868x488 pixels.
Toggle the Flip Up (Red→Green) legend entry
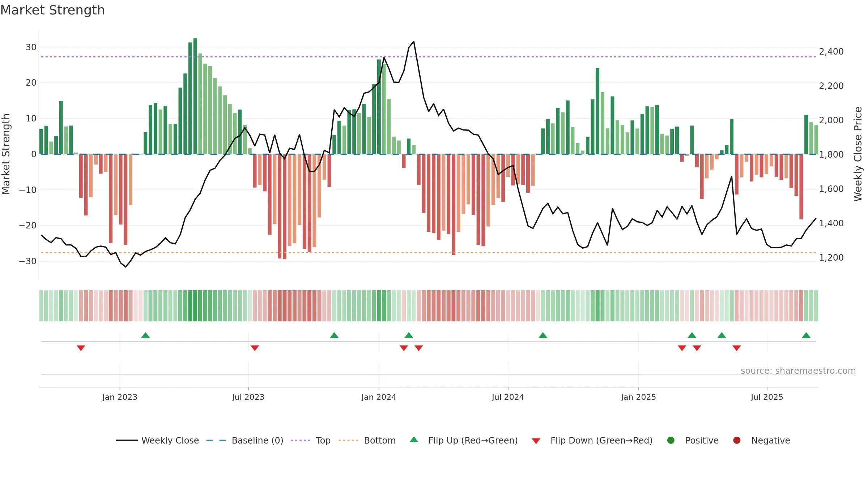tap(463, 440)
